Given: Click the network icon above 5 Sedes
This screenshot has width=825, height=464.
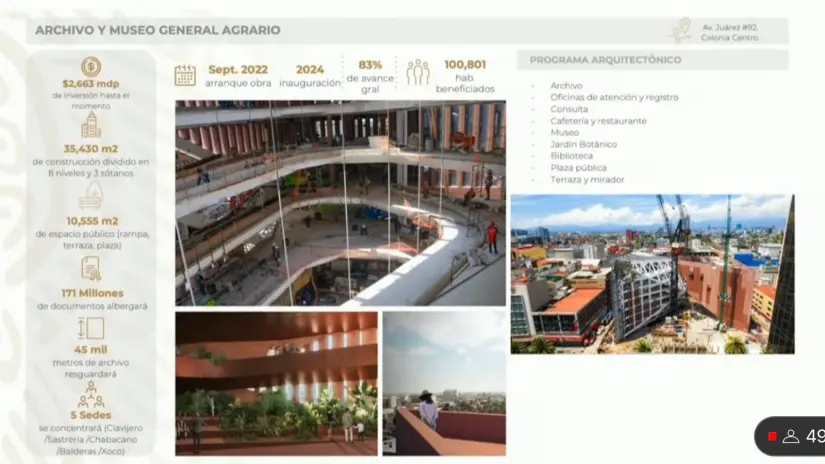Looking at the screenshot, I should pos(91,393).
